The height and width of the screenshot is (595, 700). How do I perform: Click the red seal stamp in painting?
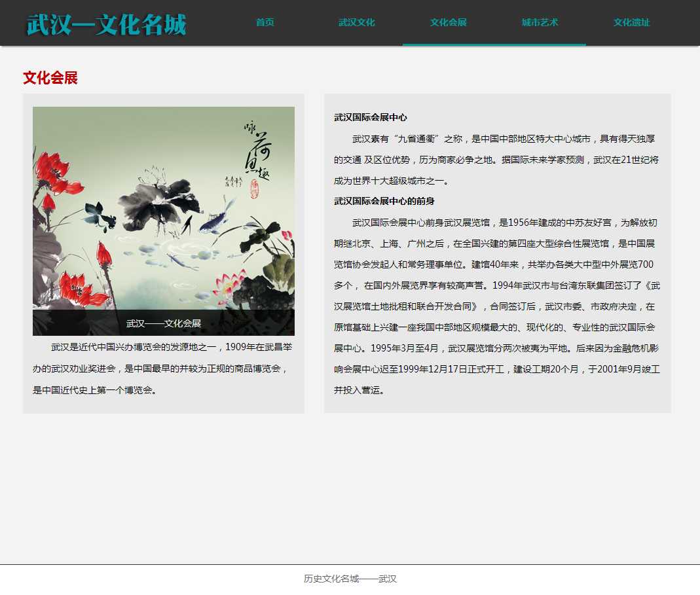coord(255,189)
